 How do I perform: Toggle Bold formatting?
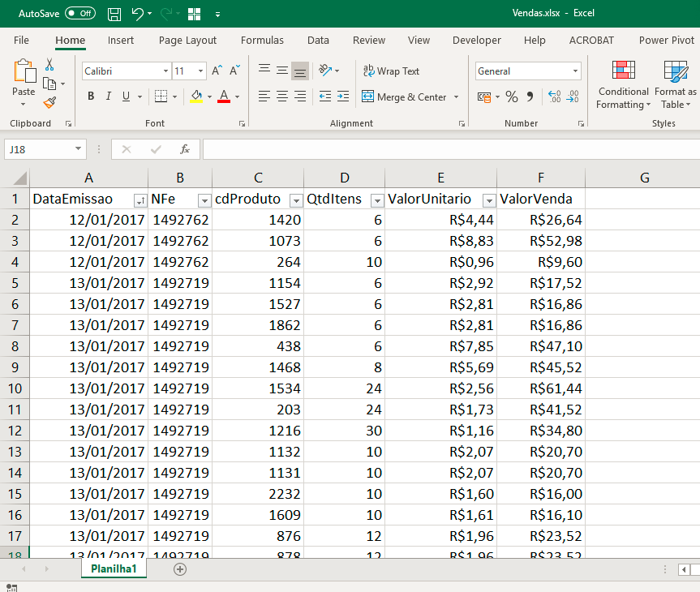coord(91,97)
